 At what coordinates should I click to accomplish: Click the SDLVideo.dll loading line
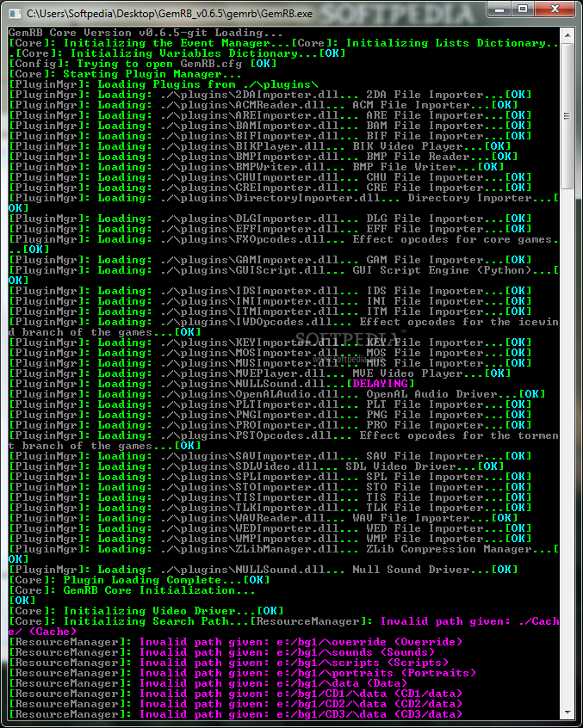(256, 466)
